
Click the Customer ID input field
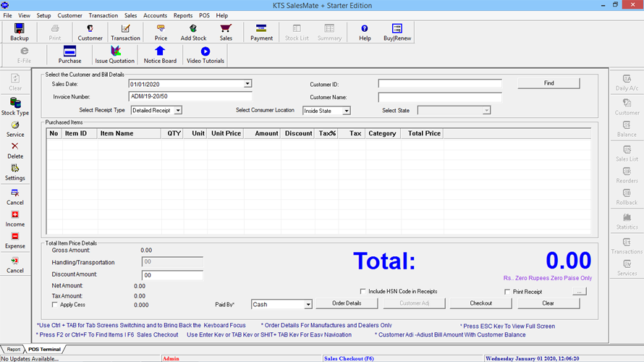[x=440, y=84]
